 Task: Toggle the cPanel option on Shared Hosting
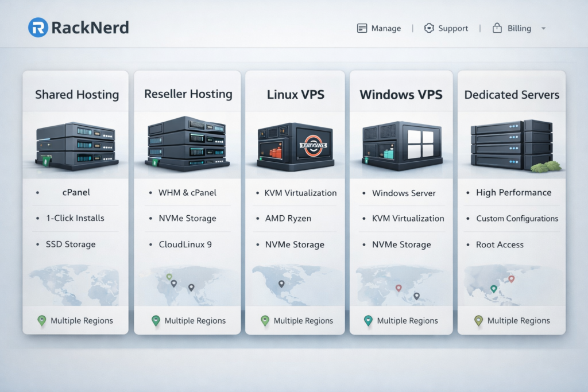point(75,192)
